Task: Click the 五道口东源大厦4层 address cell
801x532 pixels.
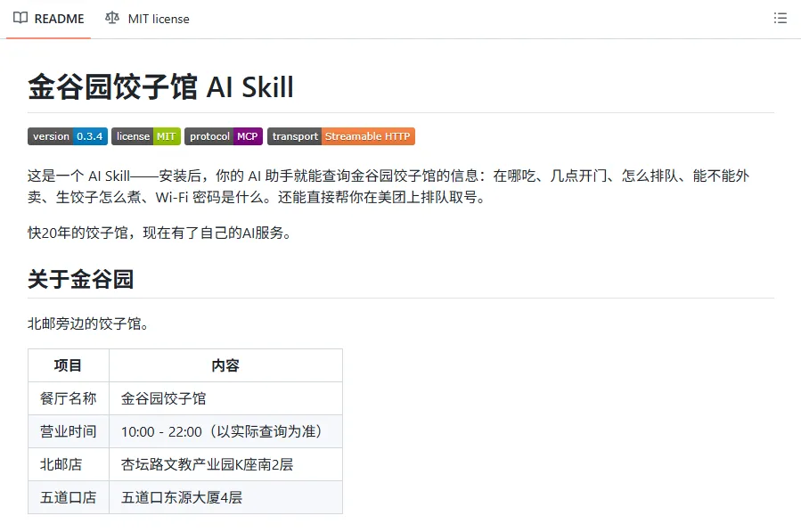Action: tap(225, 497)
